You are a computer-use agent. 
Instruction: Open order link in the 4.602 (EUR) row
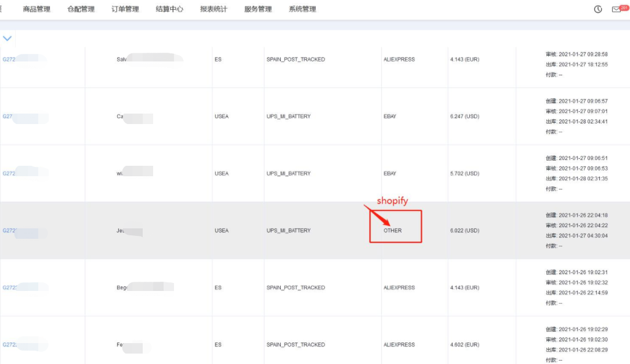(x=9, y=345)
